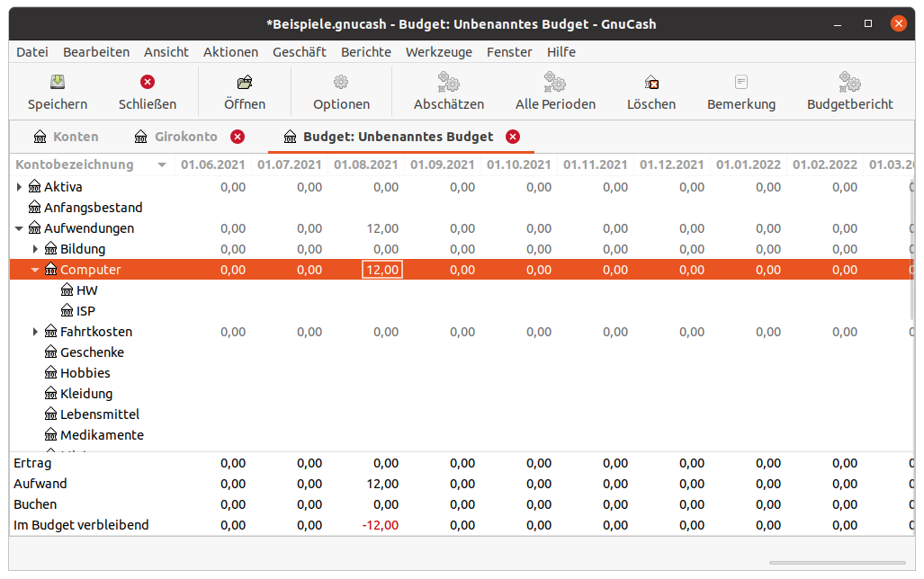Screen dimensions: 924x579
Task: Click the Öffnen account icon
Action: [245, 83]
